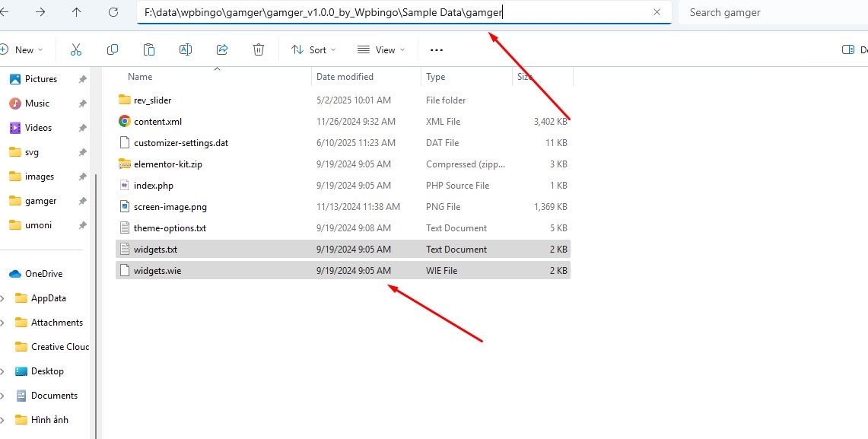Open the See more ellipsis menu
The height and width of the screenshot is (439, 868).
436,49
